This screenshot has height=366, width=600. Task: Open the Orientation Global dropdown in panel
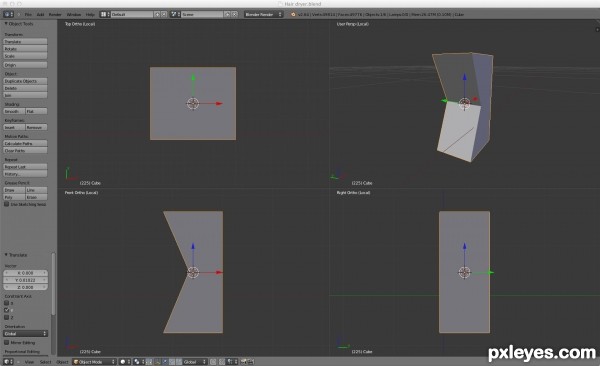point(25,334)
